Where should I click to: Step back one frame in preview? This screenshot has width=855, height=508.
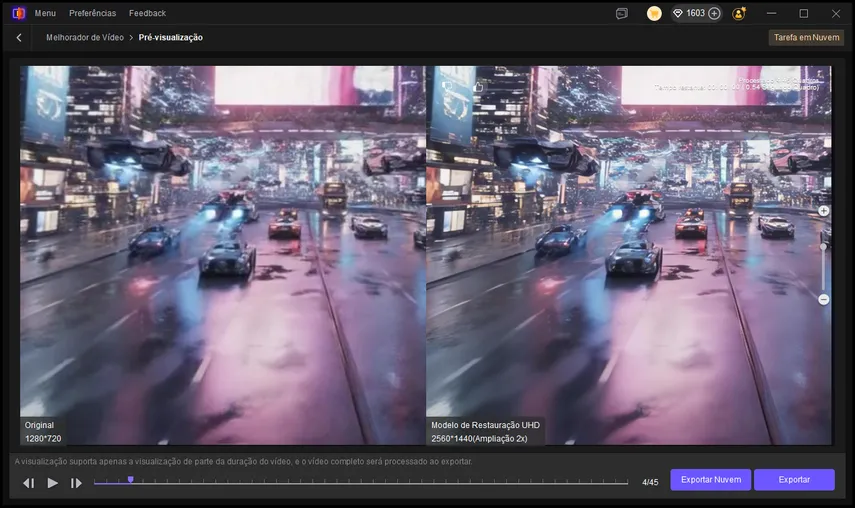coord(29,483)
